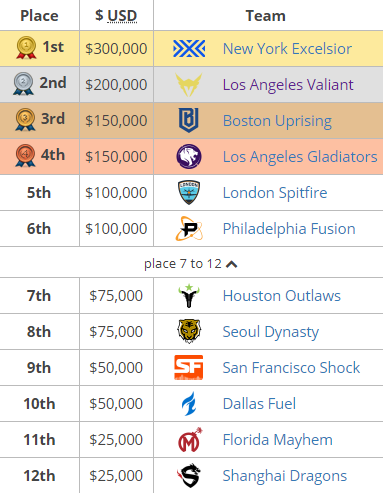This screenshot has height=493, width=383.
Task: Click the New York Excelsior logo icon
Action: [x=189, y=49]
